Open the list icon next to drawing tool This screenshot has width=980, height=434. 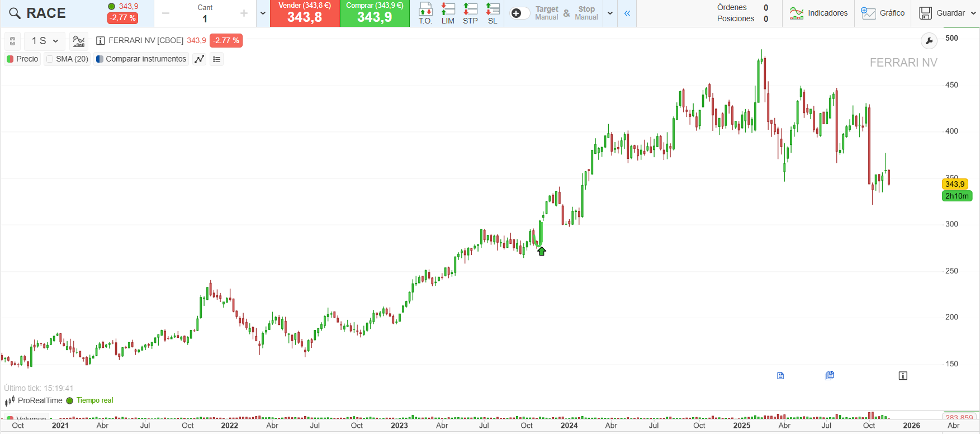(x=217, y=59)
